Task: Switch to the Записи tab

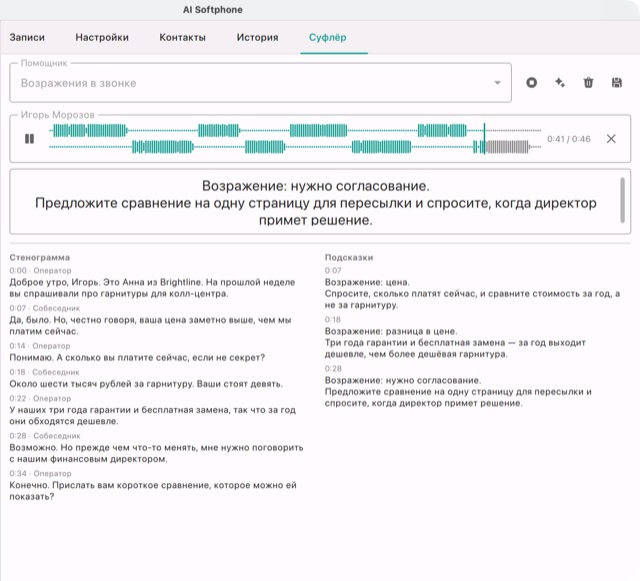Action: (x=27, y=38)
